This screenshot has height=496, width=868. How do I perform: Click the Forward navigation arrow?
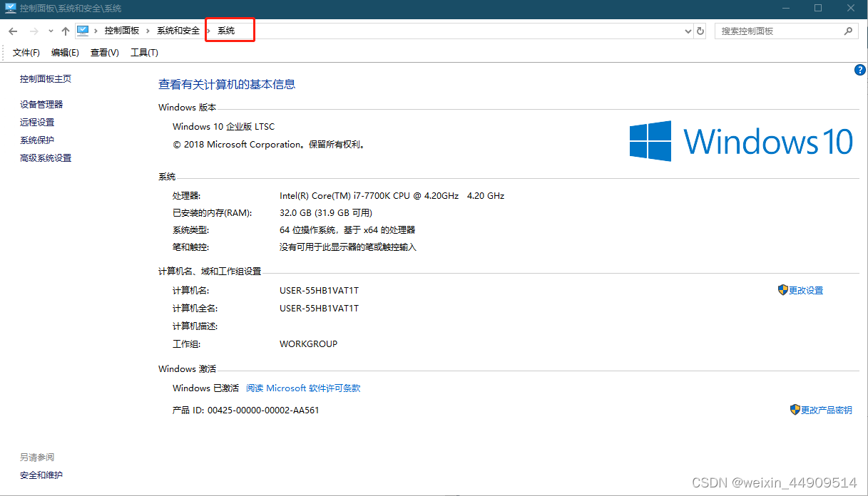(x=34, y=31)
